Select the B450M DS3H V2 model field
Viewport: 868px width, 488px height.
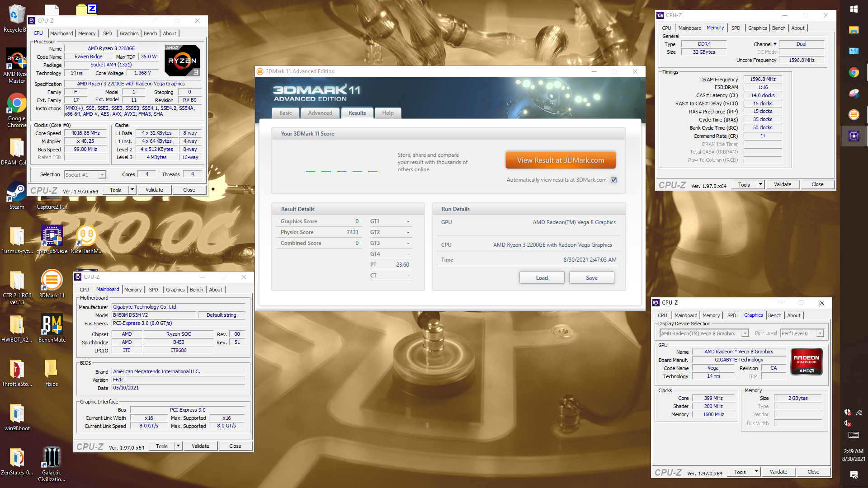155,315
